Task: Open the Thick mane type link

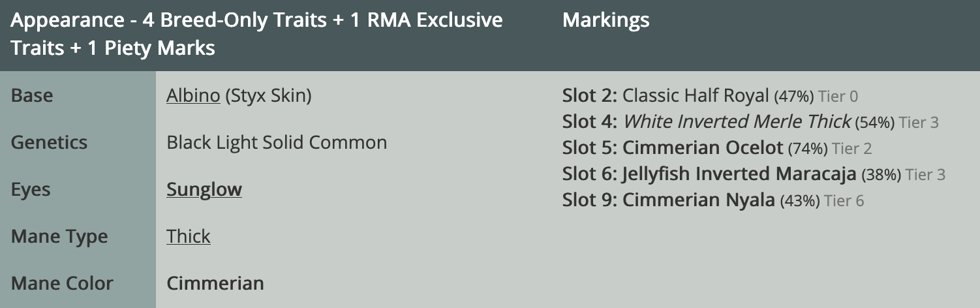Action: pos(189,236)
